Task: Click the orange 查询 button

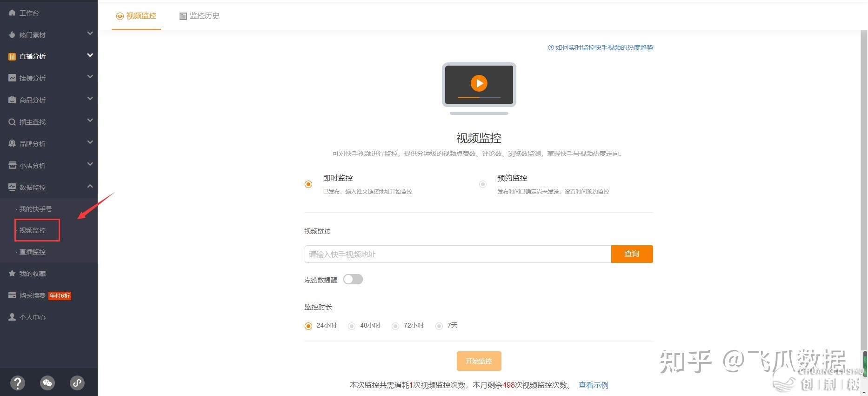Action: 632,254
